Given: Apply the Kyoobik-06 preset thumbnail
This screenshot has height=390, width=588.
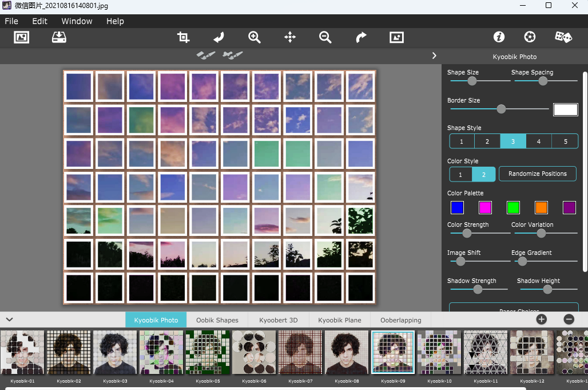Looking at the screenshot, I should 254,352.
